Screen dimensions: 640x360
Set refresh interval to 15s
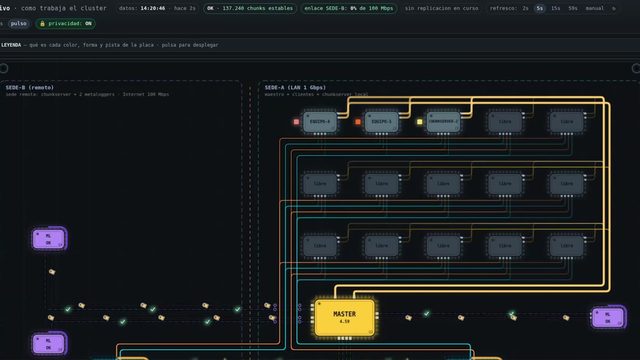tap(556, 8)
